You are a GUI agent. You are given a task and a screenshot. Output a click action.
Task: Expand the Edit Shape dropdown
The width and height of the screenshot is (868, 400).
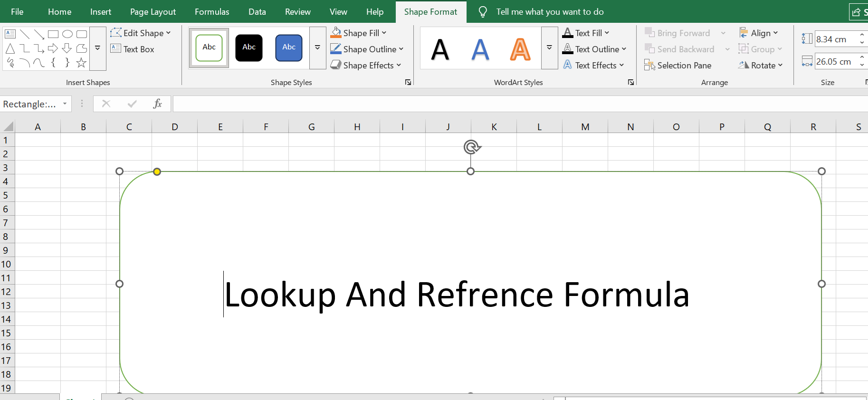[x=168, y=33]
